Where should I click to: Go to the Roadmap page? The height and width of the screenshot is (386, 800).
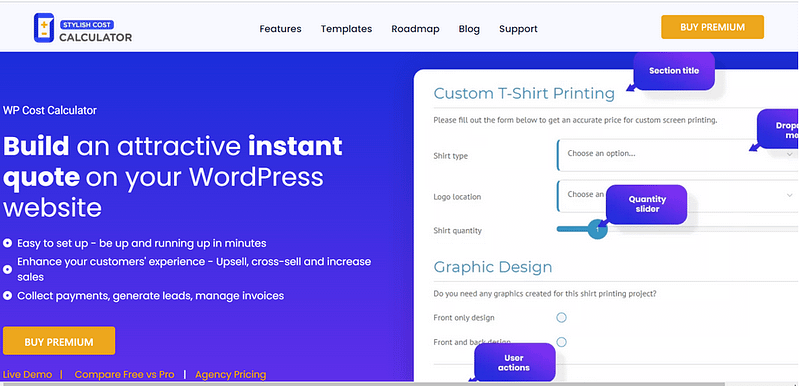pos(415,29)
